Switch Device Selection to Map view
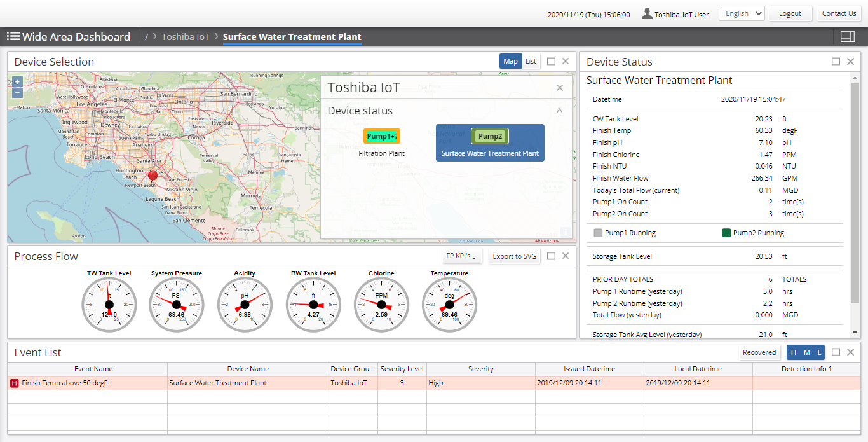The width and height of the screenshot is (868, 442). coord(510,61)
